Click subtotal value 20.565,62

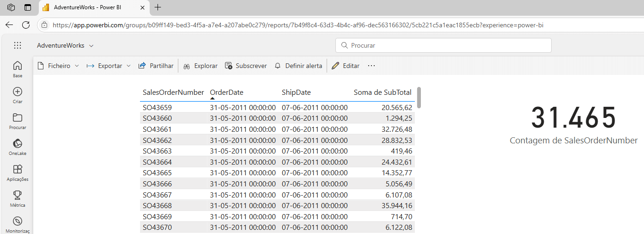point(396,107)
